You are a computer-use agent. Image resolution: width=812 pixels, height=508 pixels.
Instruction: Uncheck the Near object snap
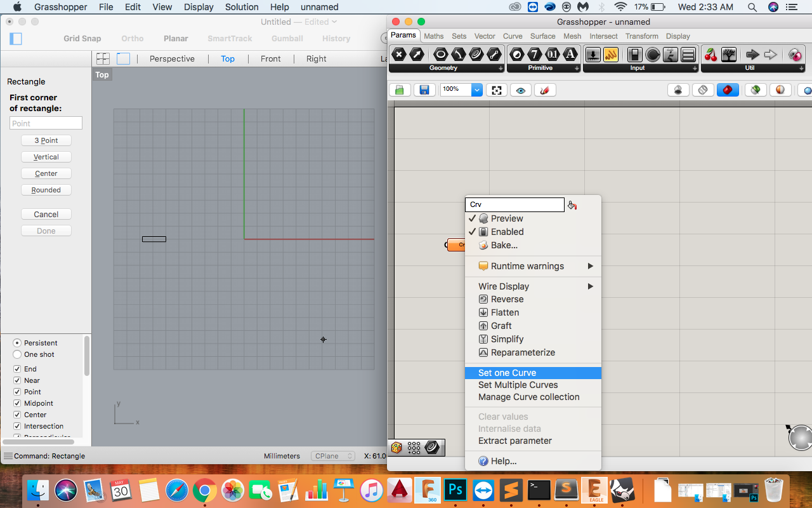tap(17, 380)
